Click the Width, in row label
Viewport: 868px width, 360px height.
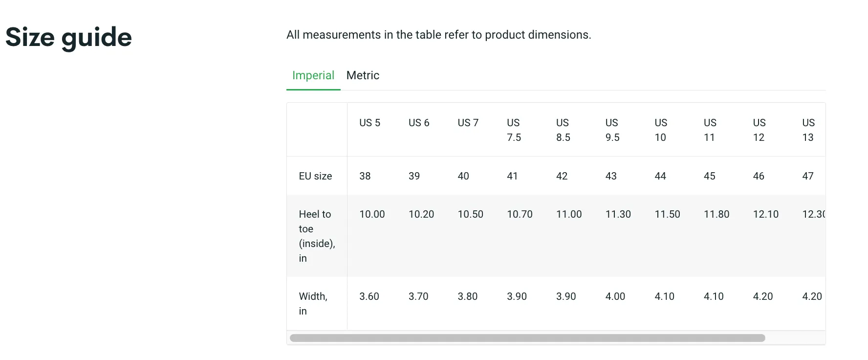(x=313, y=304)
